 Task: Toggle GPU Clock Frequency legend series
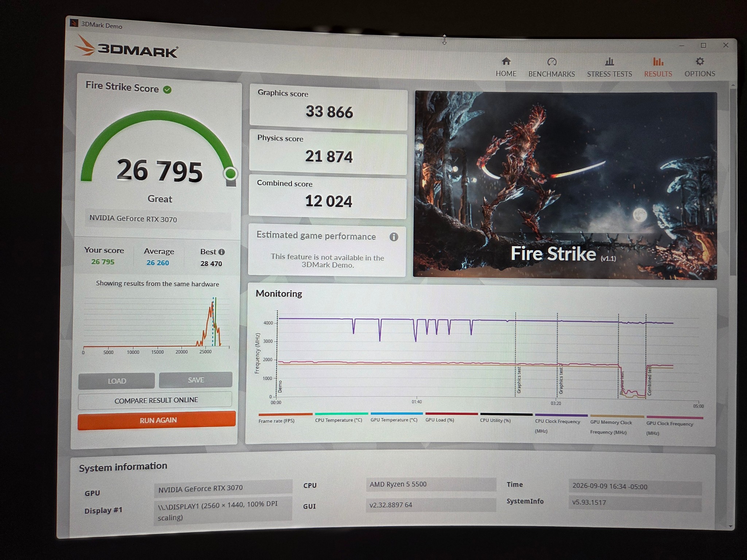[x=674, y=425]
